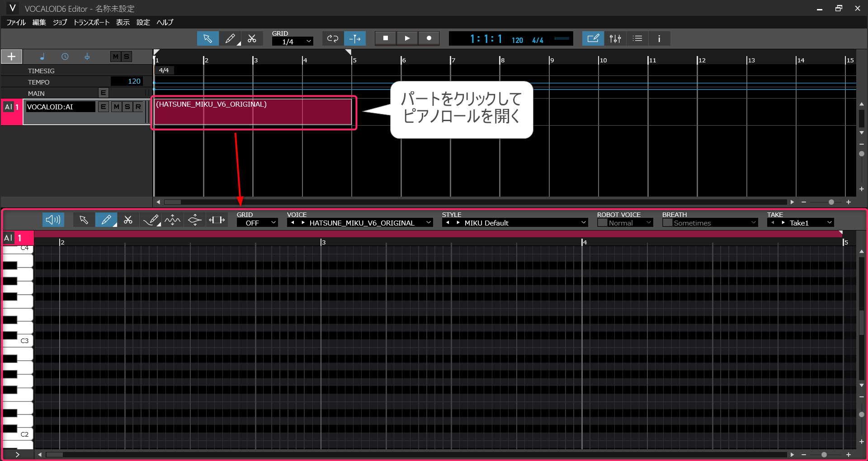Enable the ROBOT VOICE checkbox
This screenshot has width=868, height=461.
602,223
